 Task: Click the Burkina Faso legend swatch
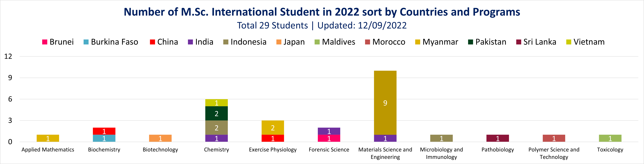[86, 42]
